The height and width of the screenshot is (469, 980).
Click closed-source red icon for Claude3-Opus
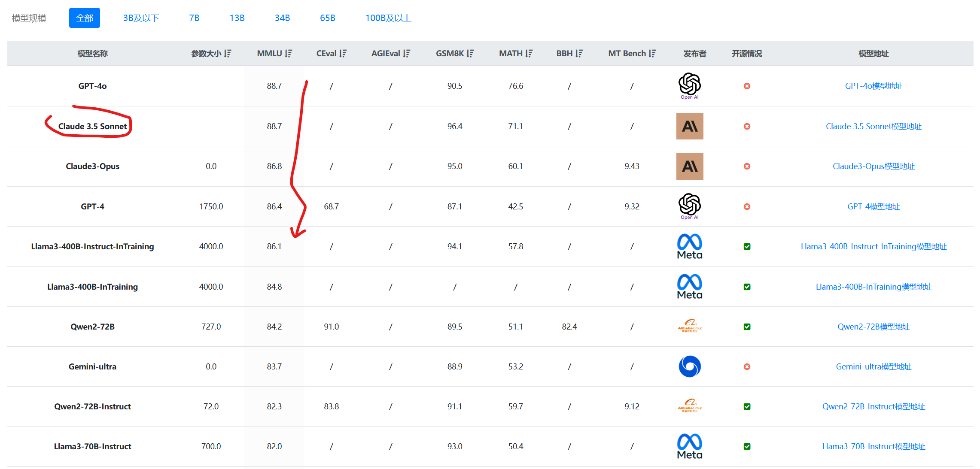point(747,166)
